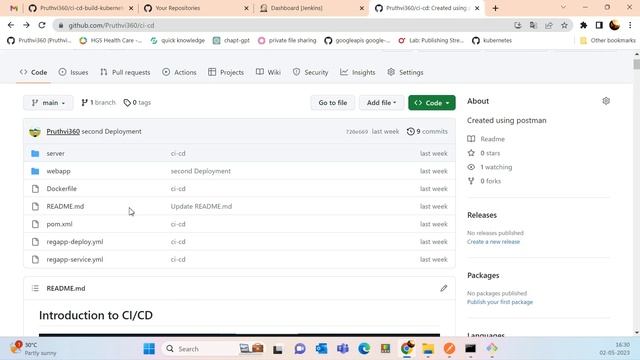Expand the main branch dropdown
The image size is (640, 360).
click(x=48, y=103)
